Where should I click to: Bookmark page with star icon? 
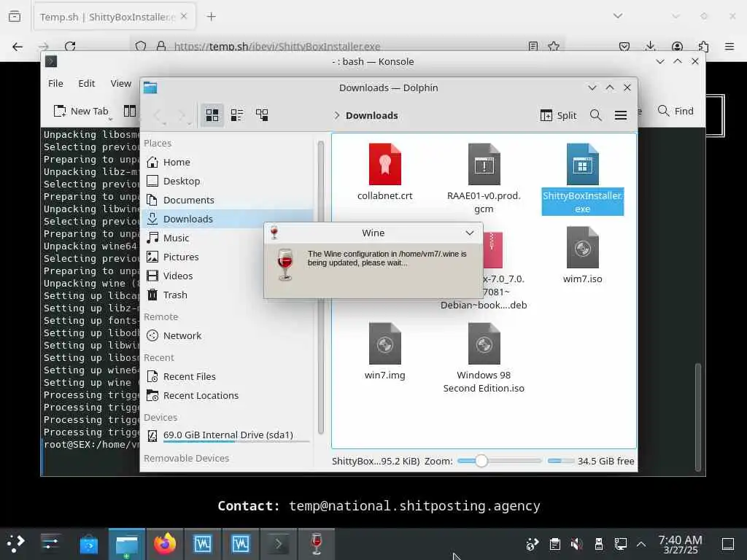[x=554, y=47]
